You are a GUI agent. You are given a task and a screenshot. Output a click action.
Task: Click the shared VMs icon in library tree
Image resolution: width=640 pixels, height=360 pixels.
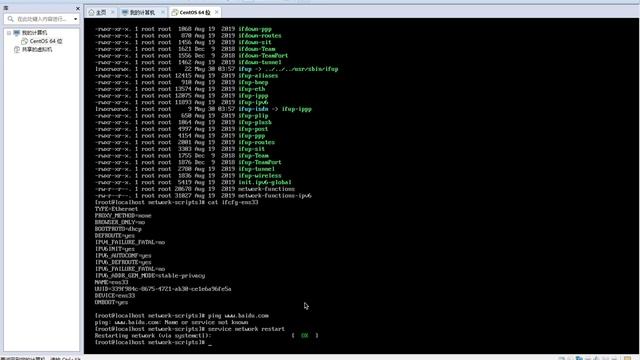tap(17, 49)
